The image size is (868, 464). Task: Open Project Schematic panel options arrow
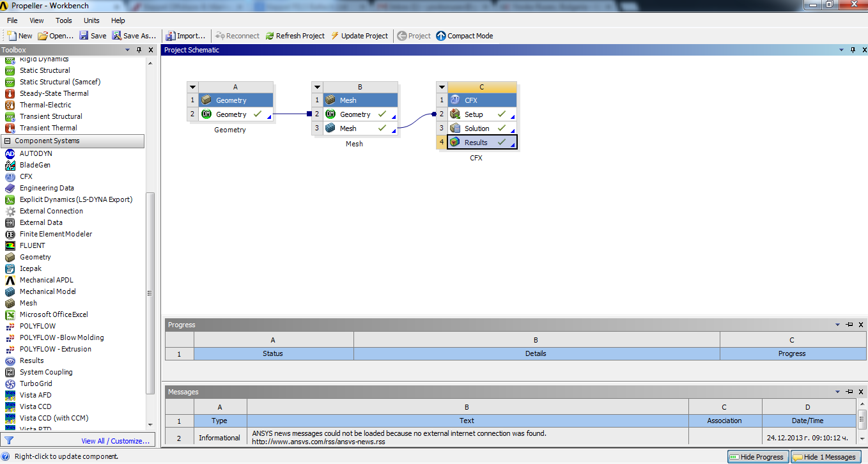[x=842, y=50]
